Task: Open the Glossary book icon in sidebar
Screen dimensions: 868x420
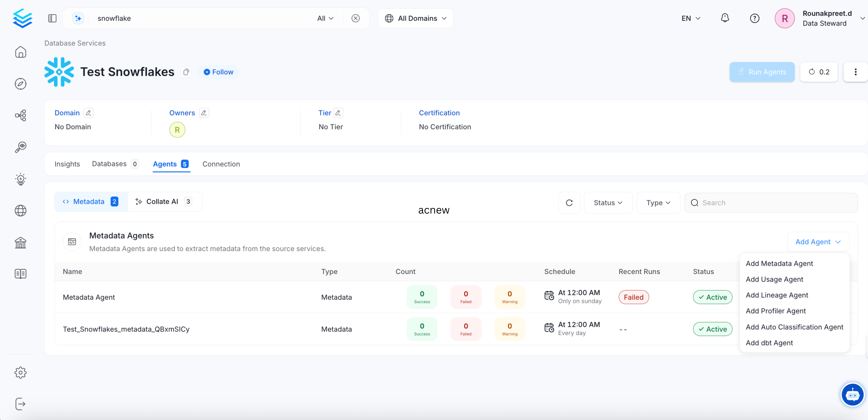Action: pyautogui.click(x=21, y=273)
